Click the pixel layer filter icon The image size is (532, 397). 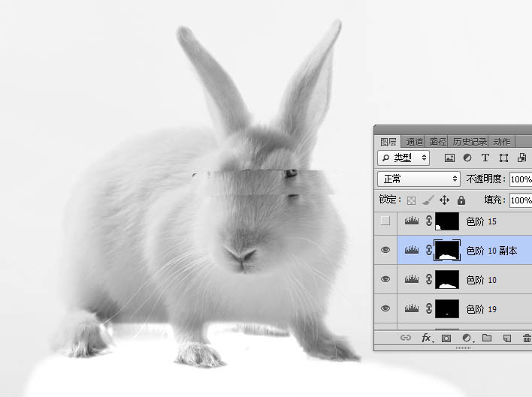(x=450, y=158)
